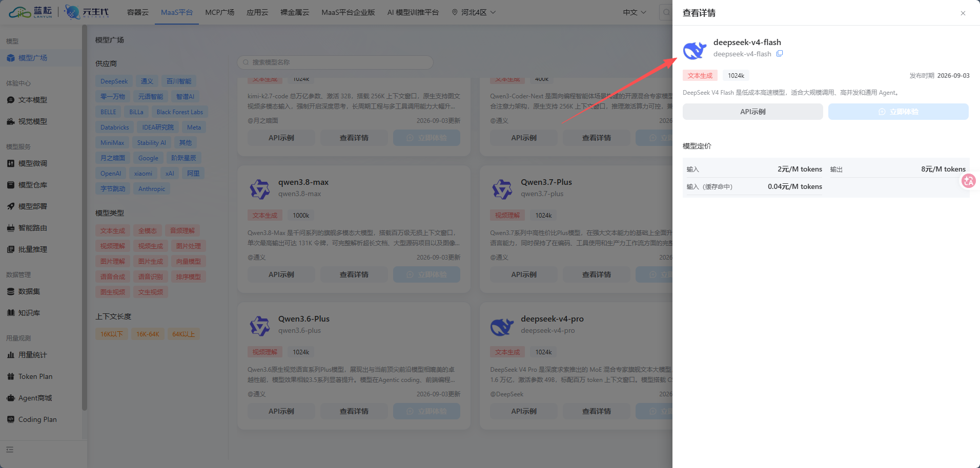Viewport: 980px width, 468px height.
Task: Filter by 文本生成 model type
Action: (113, 231)
